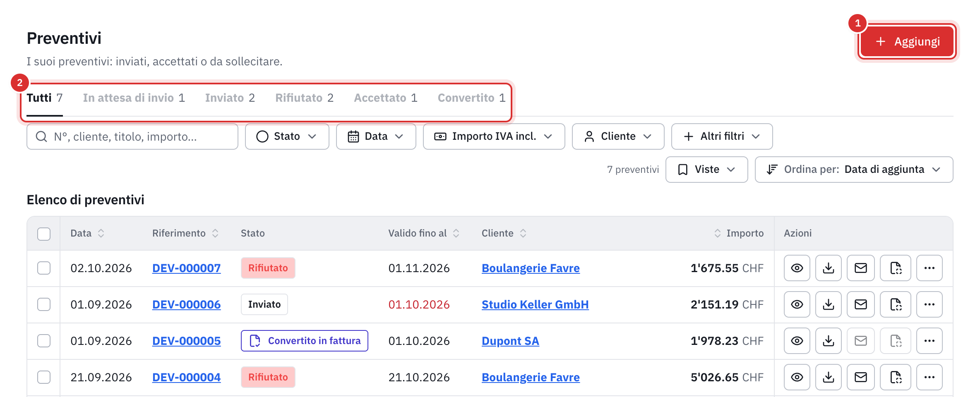This screenshot has height=397, width=980.
Task: Switch to In attesa di invio tab
Action: 134,98
